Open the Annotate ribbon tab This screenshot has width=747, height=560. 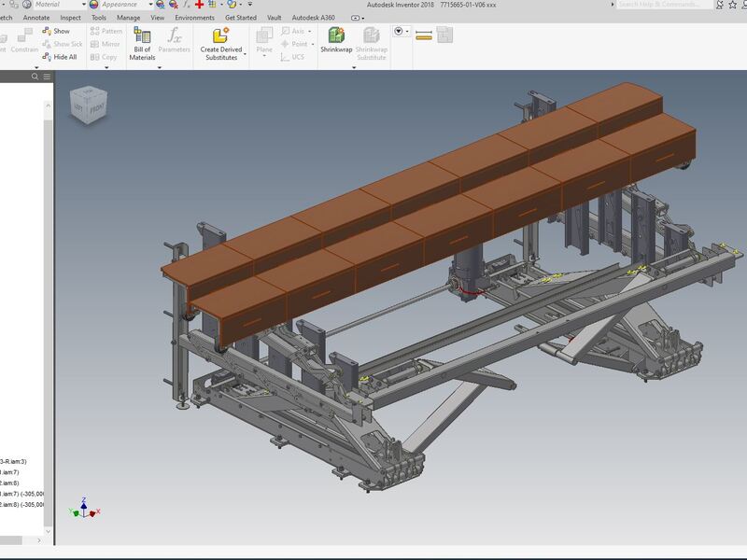coord(36,18)
